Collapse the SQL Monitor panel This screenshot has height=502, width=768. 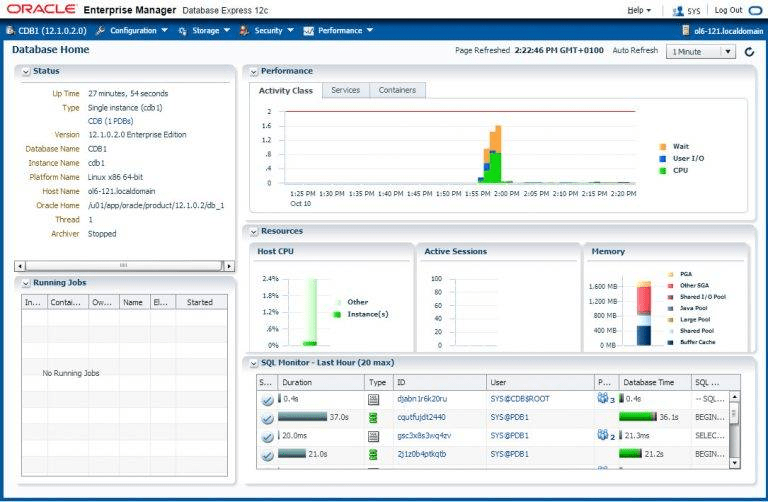254,362
